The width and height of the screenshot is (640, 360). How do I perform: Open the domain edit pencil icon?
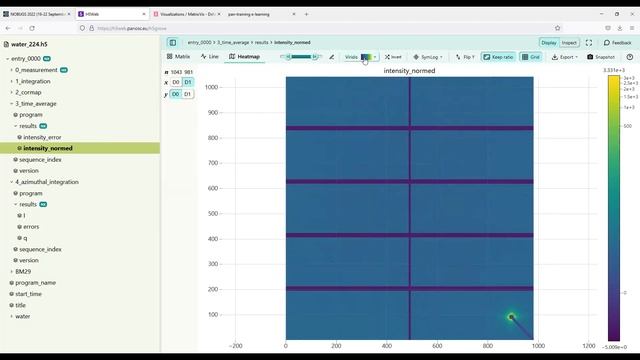point(331,57)
